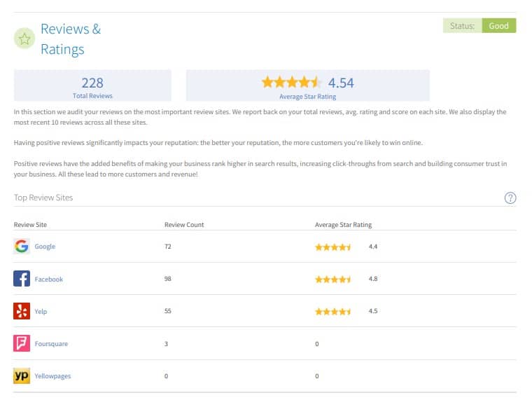Select the 228 Total Reviews box
The image size is (532, 400).
(x=92, y=86)
